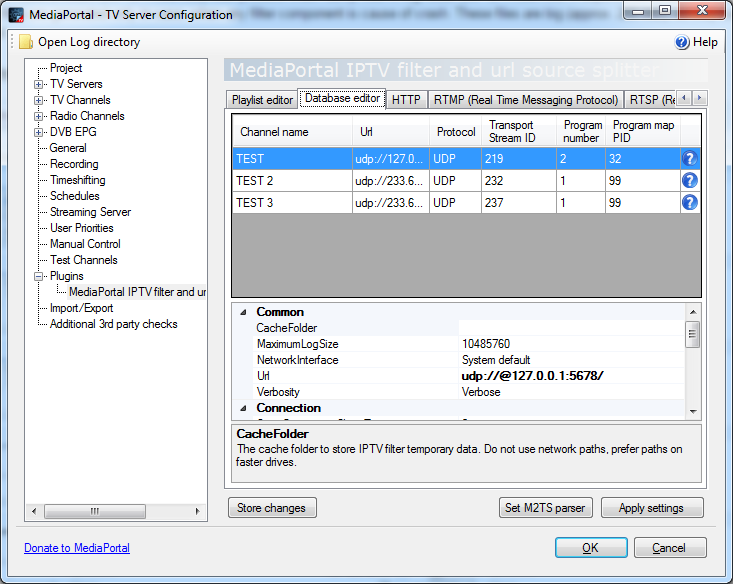Select the General tree item
The width and height of the screenshot is (733, 584).
click(x=68, y=148)
